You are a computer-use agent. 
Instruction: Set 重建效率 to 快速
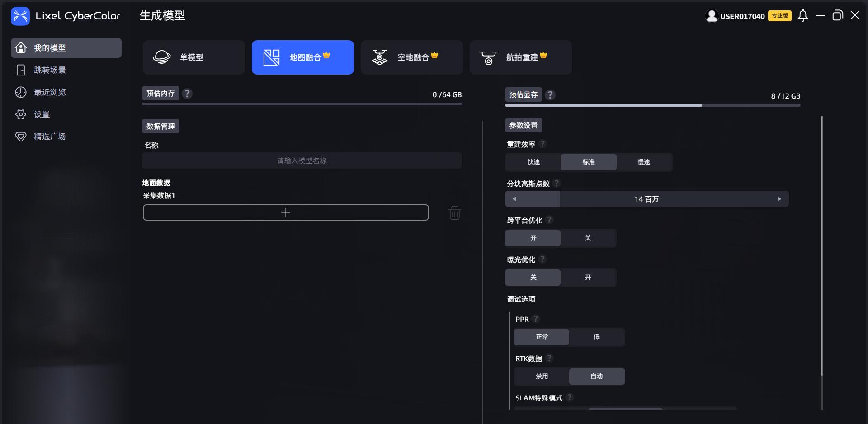533,162
